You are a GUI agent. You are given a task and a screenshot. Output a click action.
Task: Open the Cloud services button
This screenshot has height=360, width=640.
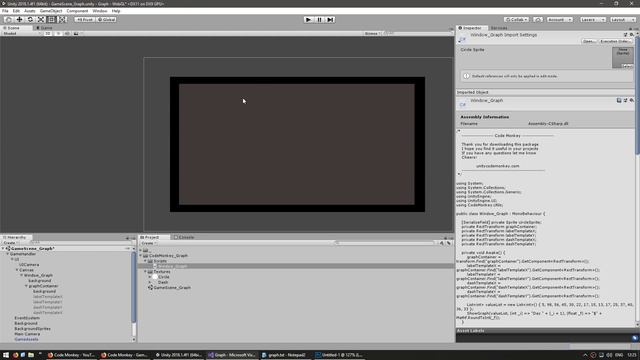tap(538, 20)
